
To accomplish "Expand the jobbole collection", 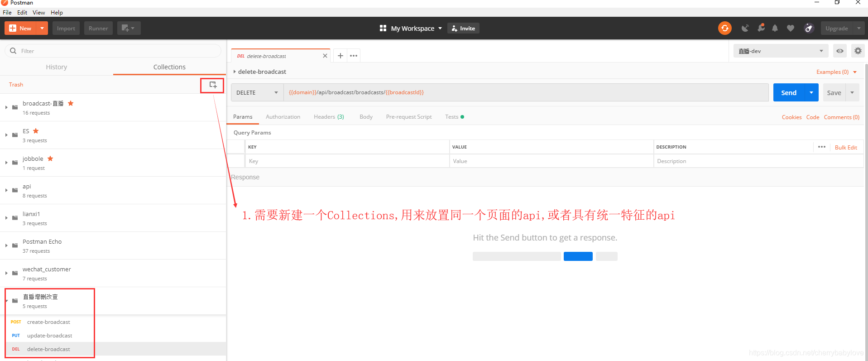I will click(x=6, y=163).
